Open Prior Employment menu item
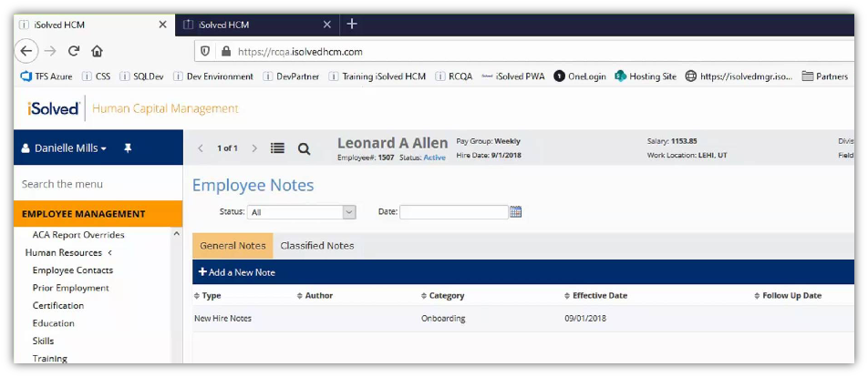Viewport: 868px width, 377px height. tap(71, 288)
